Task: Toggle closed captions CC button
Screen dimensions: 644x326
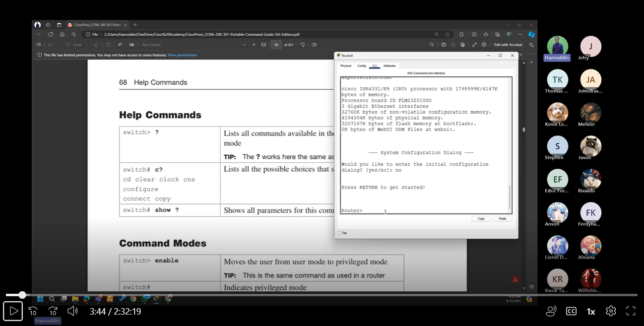Action: pyautogui.click(x=571, y=311)
